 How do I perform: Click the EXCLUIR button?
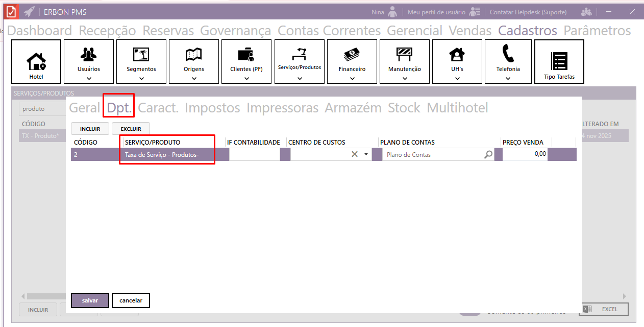click(131, 129)
